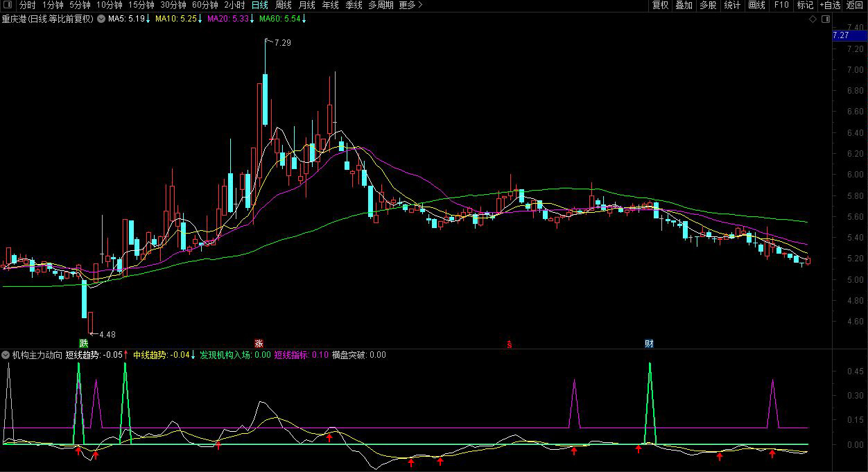The image size is (868, 472).
Task: Click the red 涨 event marker
Action: (x=259, y=343)
